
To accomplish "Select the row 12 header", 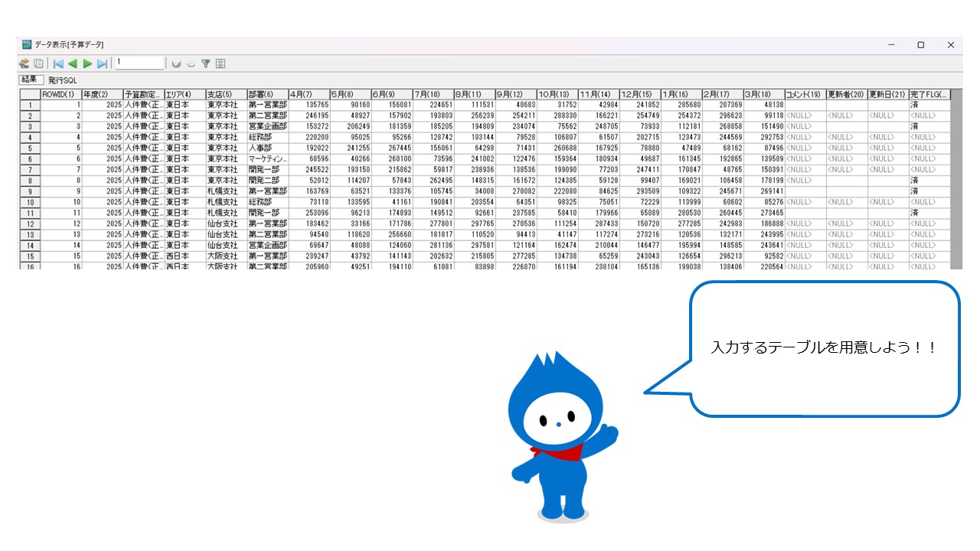I will tap(30, 223).
